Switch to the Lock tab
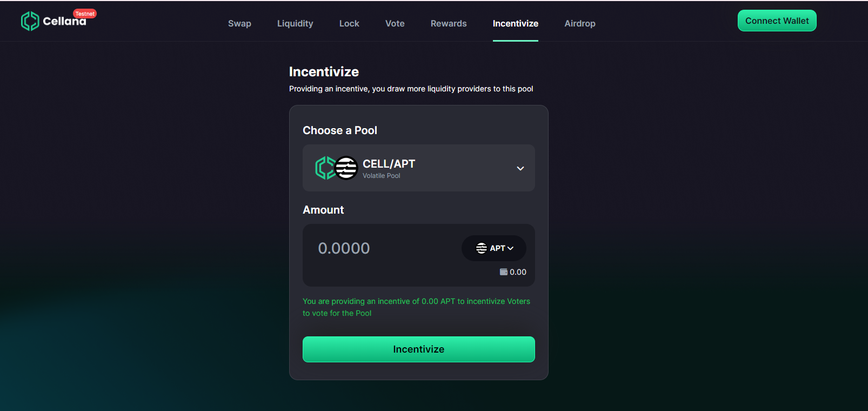Screen dimensions: 868x411 (349, 23)
